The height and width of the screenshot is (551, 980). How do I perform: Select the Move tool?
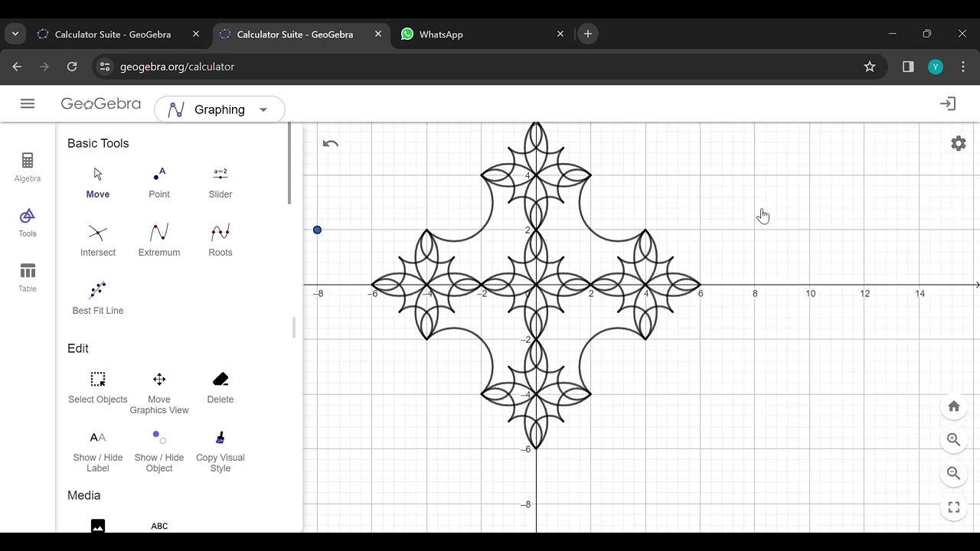tap(98, 183)
